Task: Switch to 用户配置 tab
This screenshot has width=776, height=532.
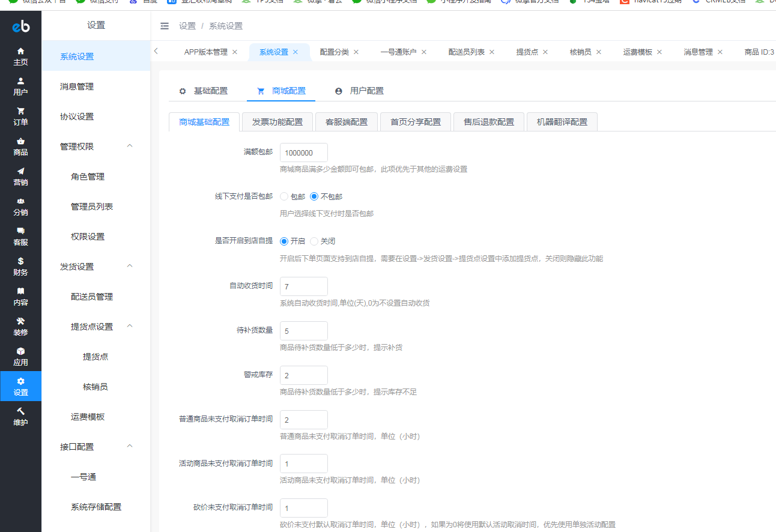Action: coord(359,91)
